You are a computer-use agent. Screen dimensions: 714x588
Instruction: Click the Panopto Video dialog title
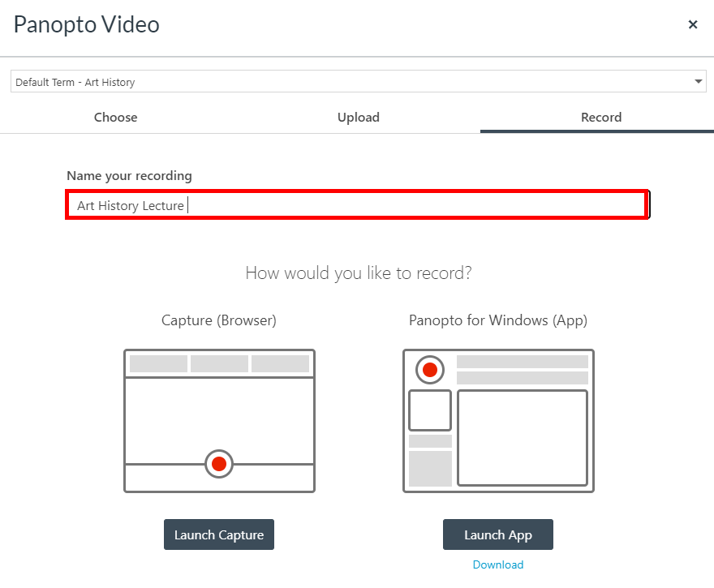tap(86, 24)
